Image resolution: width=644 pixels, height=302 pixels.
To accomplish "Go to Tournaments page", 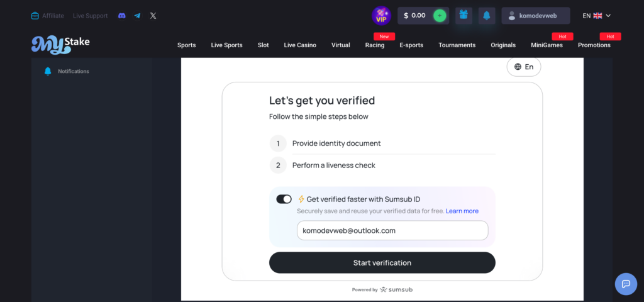I will click(457, 45).
